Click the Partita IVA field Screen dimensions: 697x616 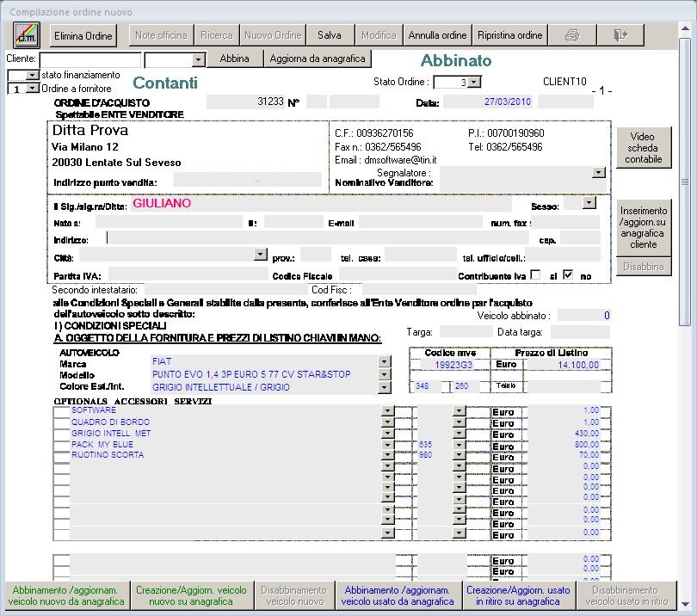click(x=188, y=274)
